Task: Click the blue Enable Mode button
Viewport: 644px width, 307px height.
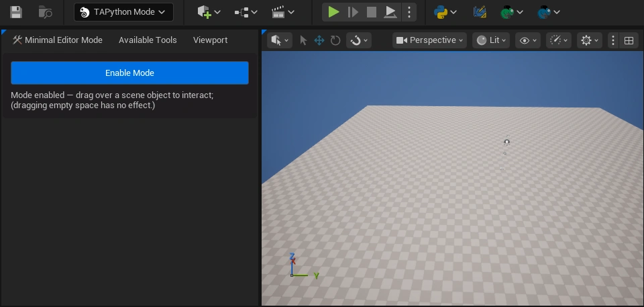Action: [129, 73]
